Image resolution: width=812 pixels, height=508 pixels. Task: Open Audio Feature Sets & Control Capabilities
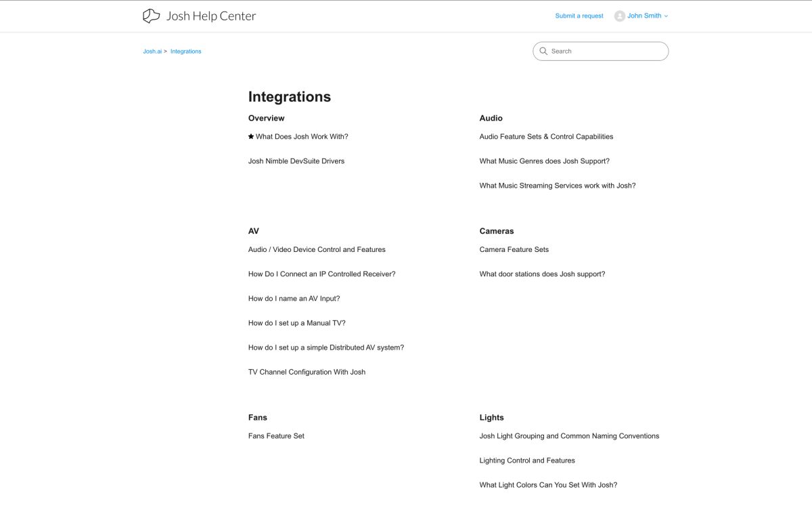[547, 136]
